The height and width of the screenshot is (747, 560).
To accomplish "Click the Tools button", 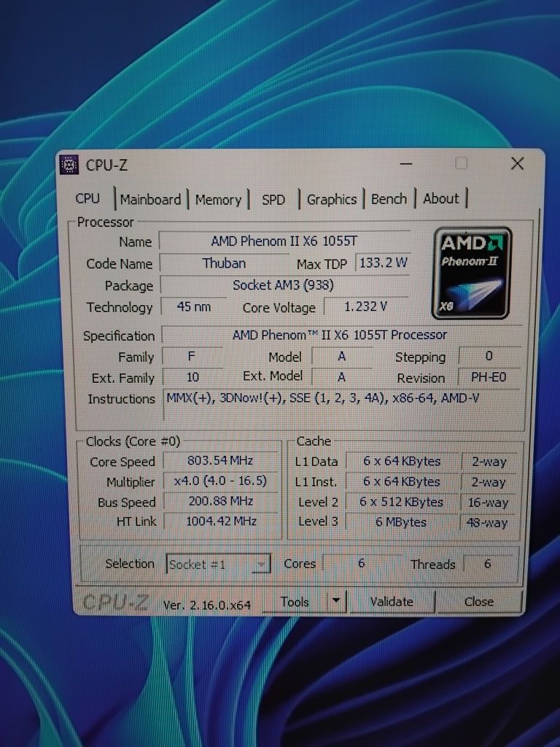I will 295,602.
